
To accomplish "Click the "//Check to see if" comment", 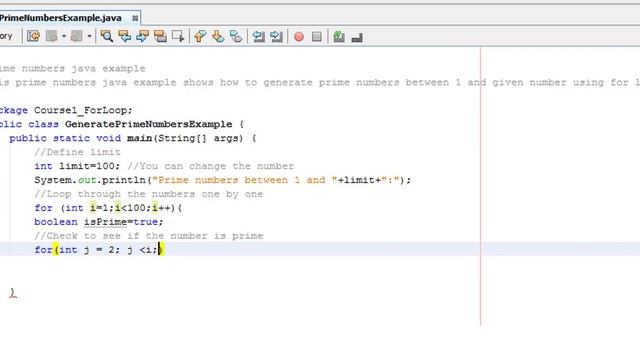I will 149,236.
